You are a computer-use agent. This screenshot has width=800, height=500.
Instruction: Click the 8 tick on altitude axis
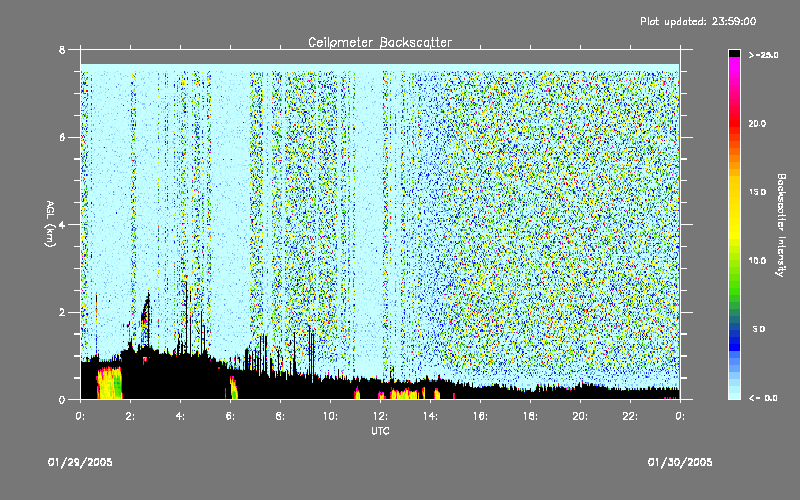click(x=62, y=50)
